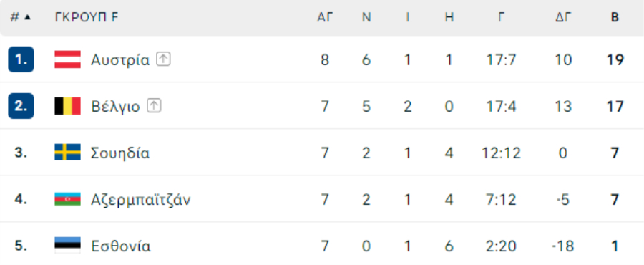Click the Estonia flag icon
Image resolution: width=644 pixels, height=265 pixels.
pyautogui.click(x=68, y=246)
